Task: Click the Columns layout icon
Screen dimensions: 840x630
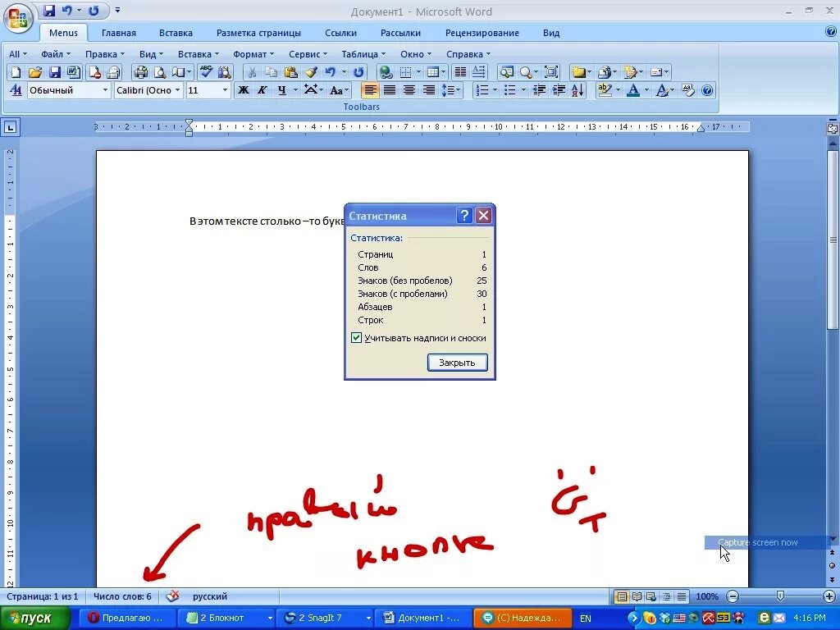Action: click(x=459, y=72)
